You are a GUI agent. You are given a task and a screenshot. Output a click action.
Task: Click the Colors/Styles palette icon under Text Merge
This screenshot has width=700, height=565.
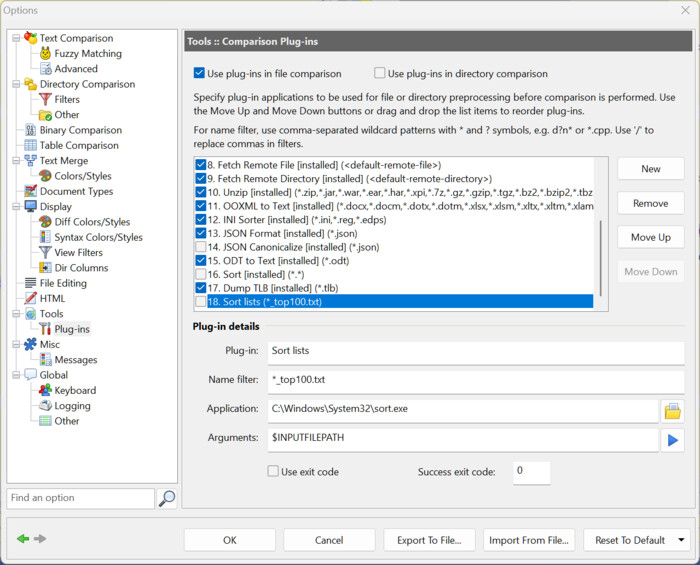tap(45, 176)
